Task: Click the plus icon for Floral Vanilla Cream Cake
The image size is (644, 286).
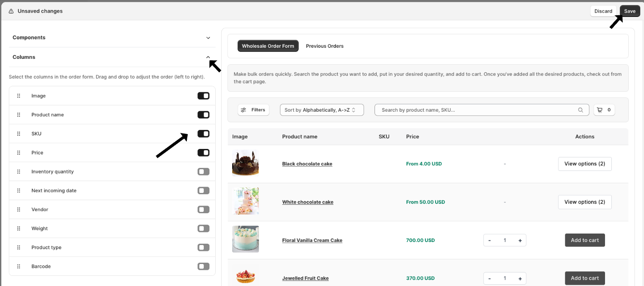Action: tap(520, 240)
